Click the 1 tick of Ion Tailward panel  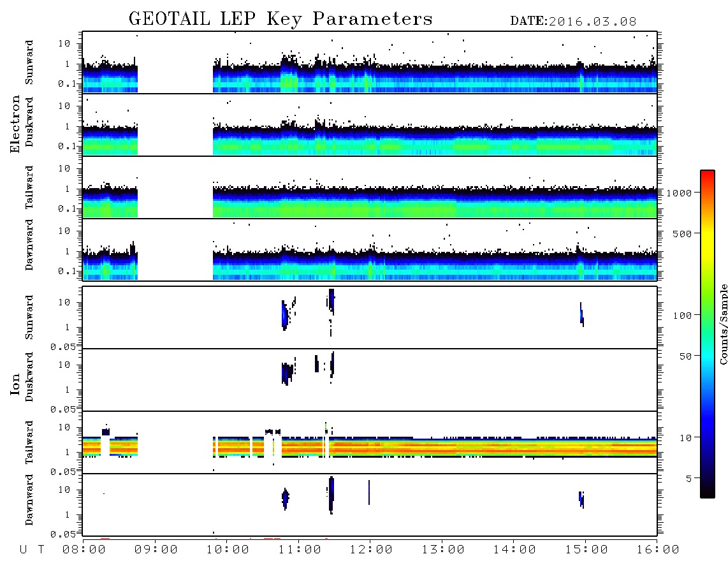[x=68, y=452]
